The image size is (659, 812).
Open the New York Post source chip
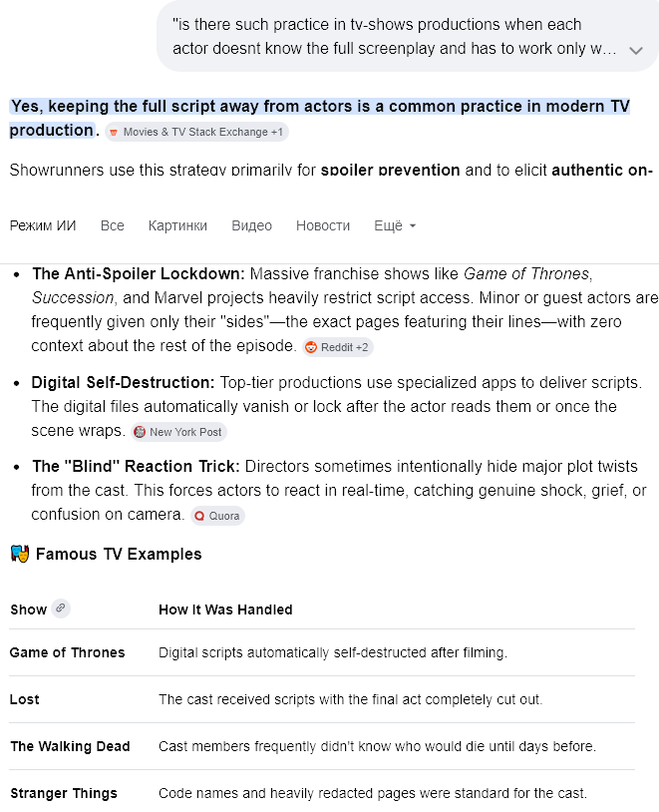coord(178,432)
